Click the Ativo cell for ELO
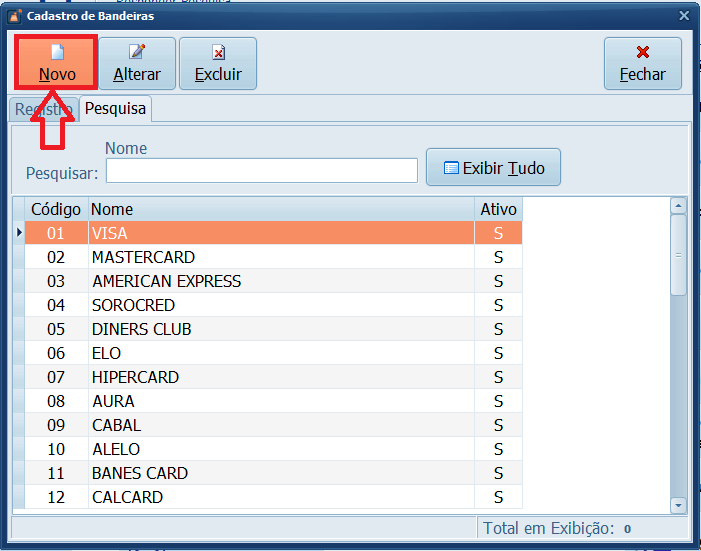The image size is (701, 551). [498, 353]
